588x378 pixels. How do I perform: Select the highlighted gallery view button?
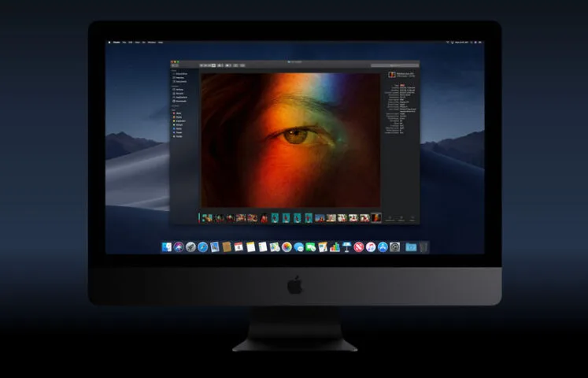214,65
